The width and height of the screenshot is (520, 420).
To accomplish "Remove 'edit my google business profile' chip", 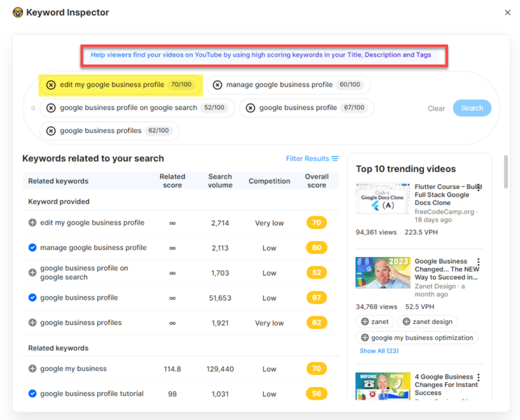I will (x=50, y=85).
